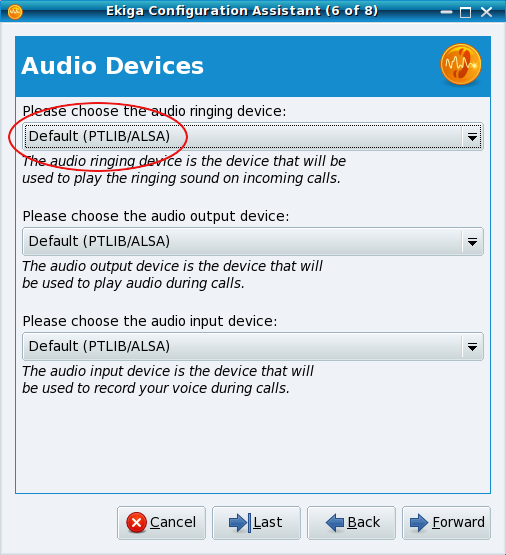Click the Cancel button
Viewport: 506px width, 555px height.
(x=161, y=523)
